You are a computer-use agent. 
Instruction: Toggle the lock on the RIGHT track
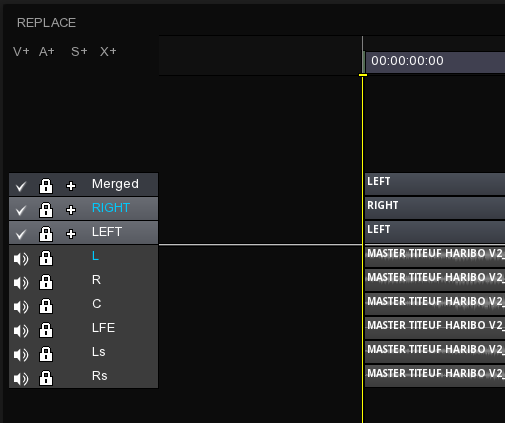(46, 210)
